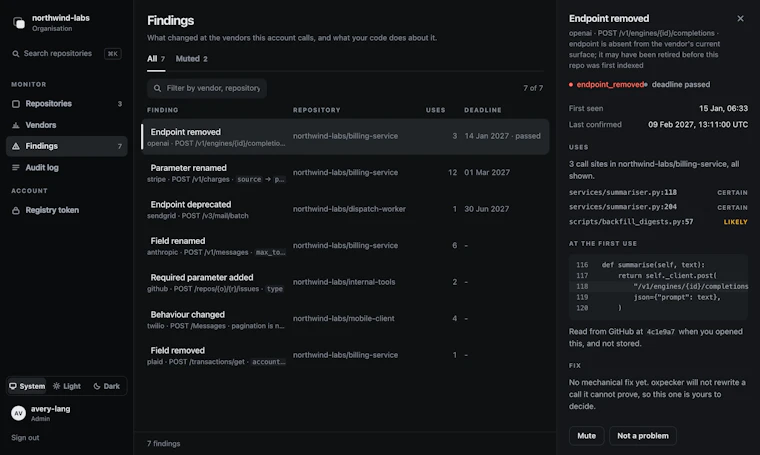The width and height of the screenshot is (760, 455).
Task: Click the Mute button
Action: [586, 436]
